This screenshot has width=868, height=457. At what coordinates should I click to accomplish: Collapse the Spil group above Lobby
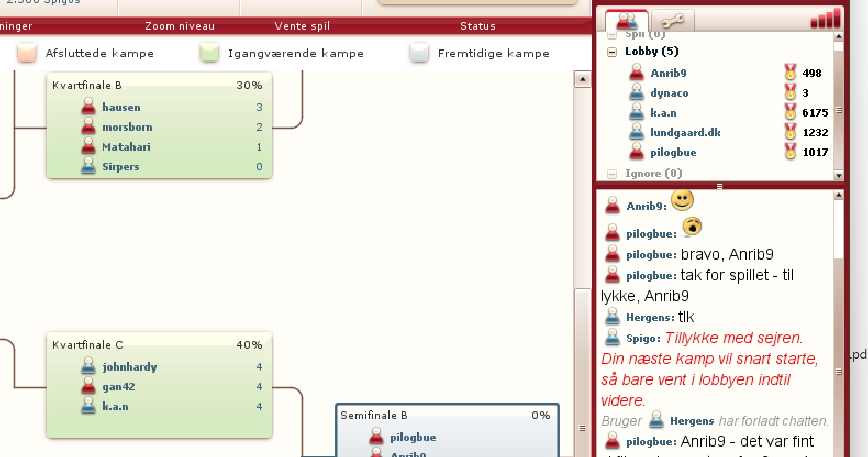pos(611,35)
